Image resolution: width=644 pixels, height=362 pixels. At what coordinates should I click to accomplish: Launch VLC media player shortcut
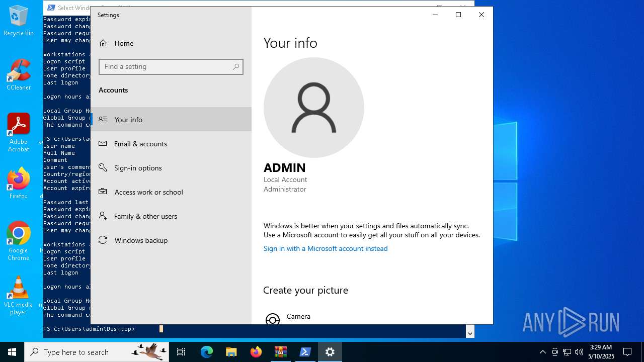pyautogui.click(x=19, y=296)
